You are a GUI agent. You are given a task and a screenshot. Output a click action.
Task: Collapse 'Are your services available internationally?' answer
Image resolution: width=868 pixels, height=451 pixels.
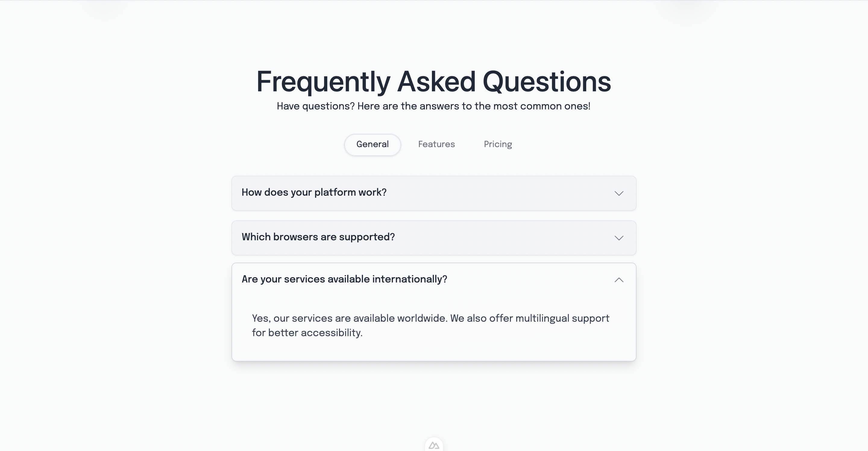coord(434,280)
